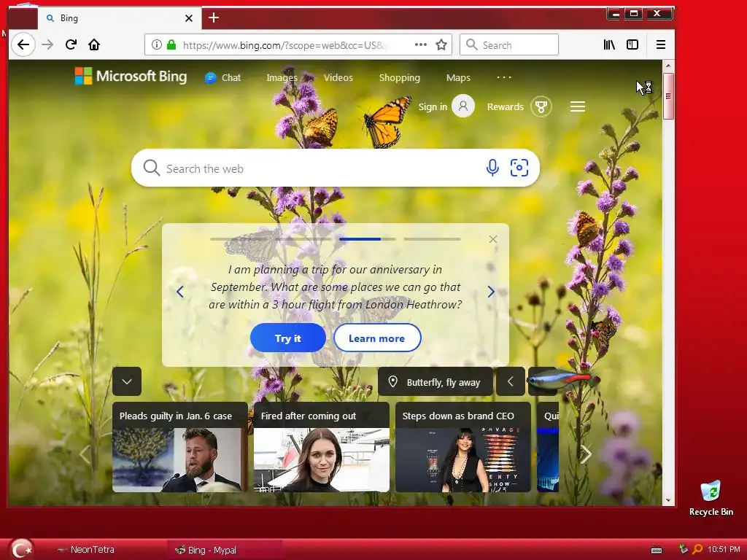Reload the page with the refresh icon
Image resolution: width=747 pixels, height=560 pixels.
[71, 44]
